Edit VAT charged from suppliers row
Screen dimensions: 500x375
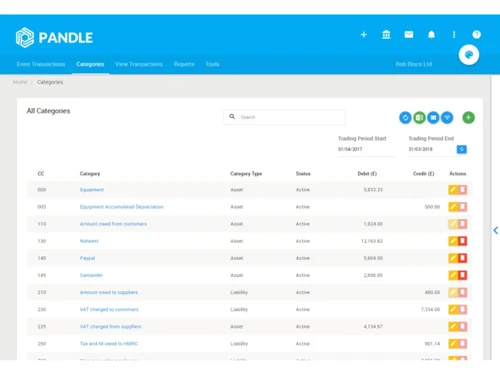(x=453, y=327)
